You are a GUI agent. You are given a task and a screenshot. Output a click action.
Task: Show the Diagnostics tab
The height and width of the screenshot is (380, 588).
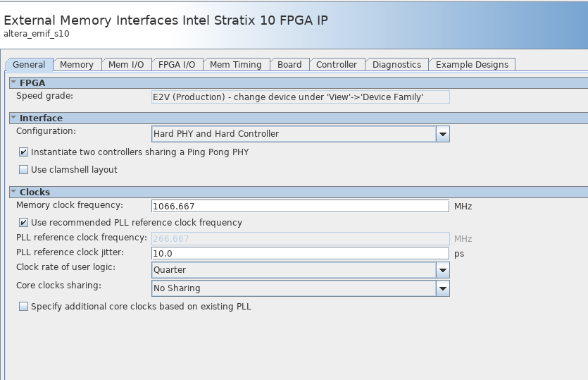pos(396,65)
